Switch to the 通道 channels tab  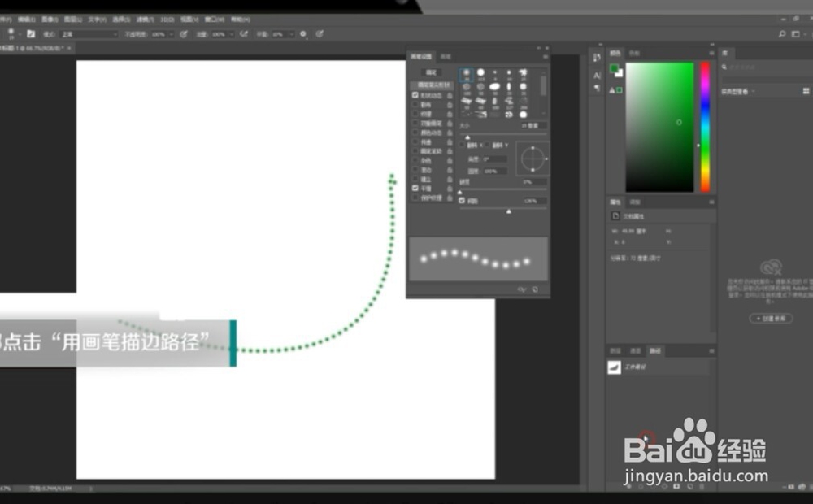click(x=635, y=351)
